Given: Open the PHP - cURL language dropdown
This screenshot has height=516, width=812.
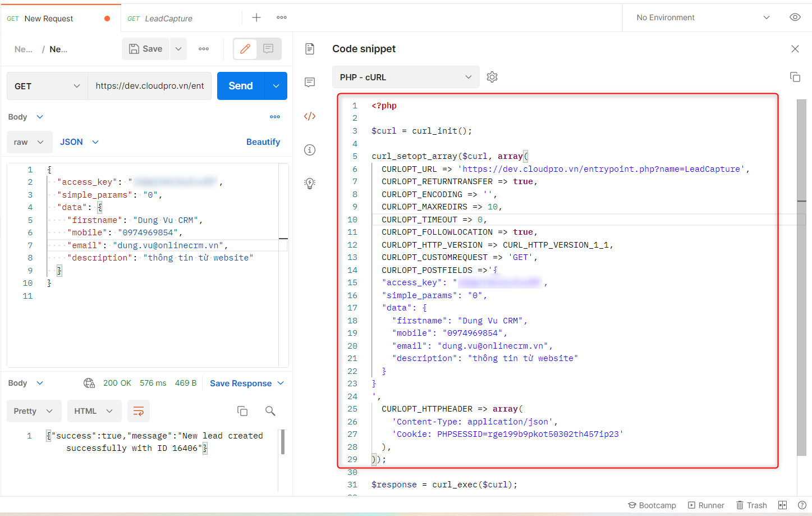Looking at the screenshot, I should pos(406,77).
